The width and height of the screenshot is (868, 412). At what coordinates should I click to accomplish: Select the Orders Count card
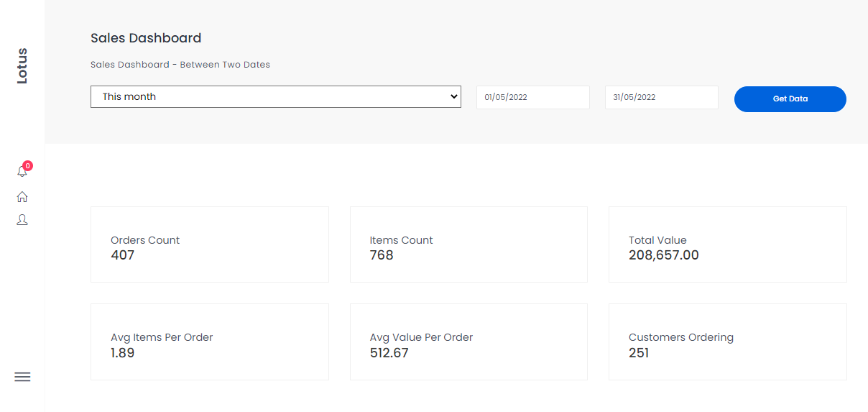(x=210, y=244)
